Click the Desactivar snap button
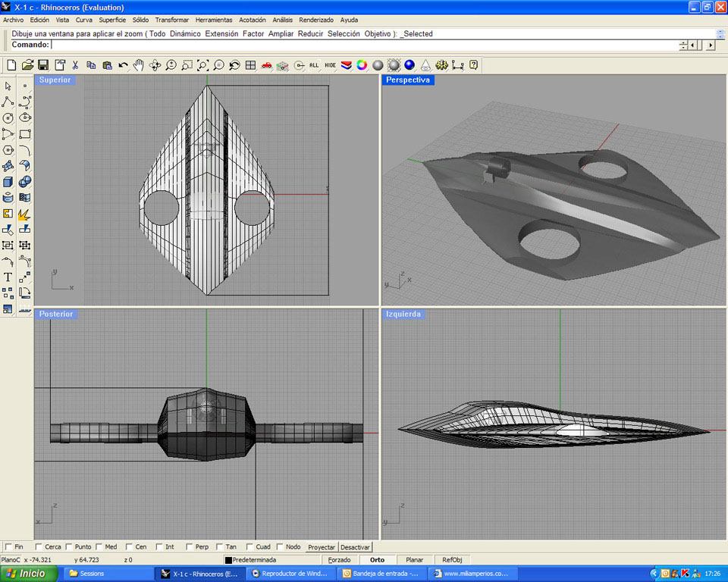This screenshot has height=582, width=728. pyautogui.click(x=355, y=547)
